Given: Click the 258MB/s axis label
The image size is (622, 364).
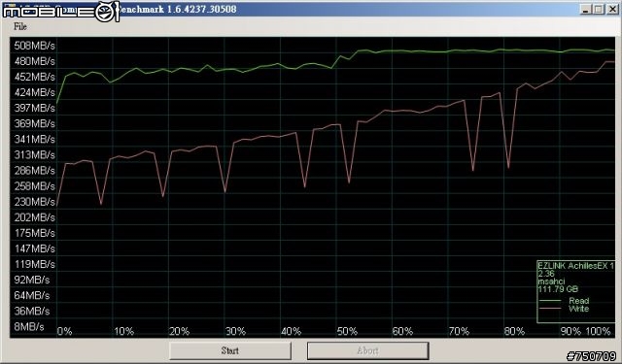Looking at the screenshot, I should tap(35, 185).
